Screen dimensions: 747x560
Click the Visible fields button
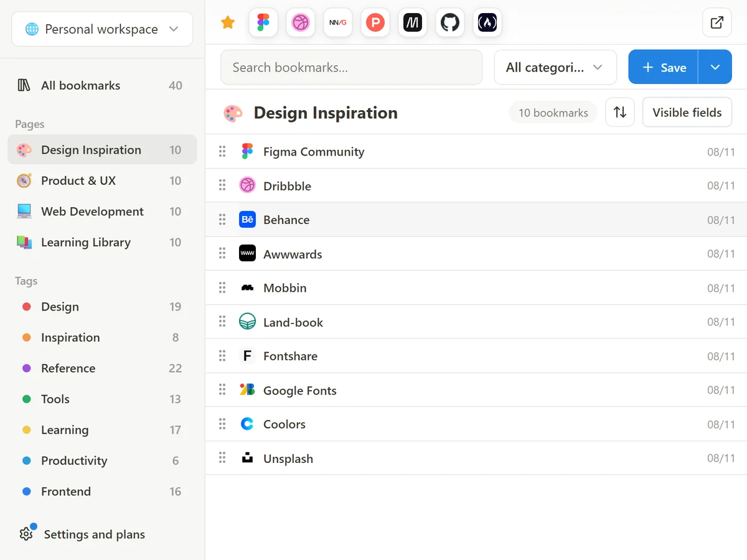click(x=687, y=113)
